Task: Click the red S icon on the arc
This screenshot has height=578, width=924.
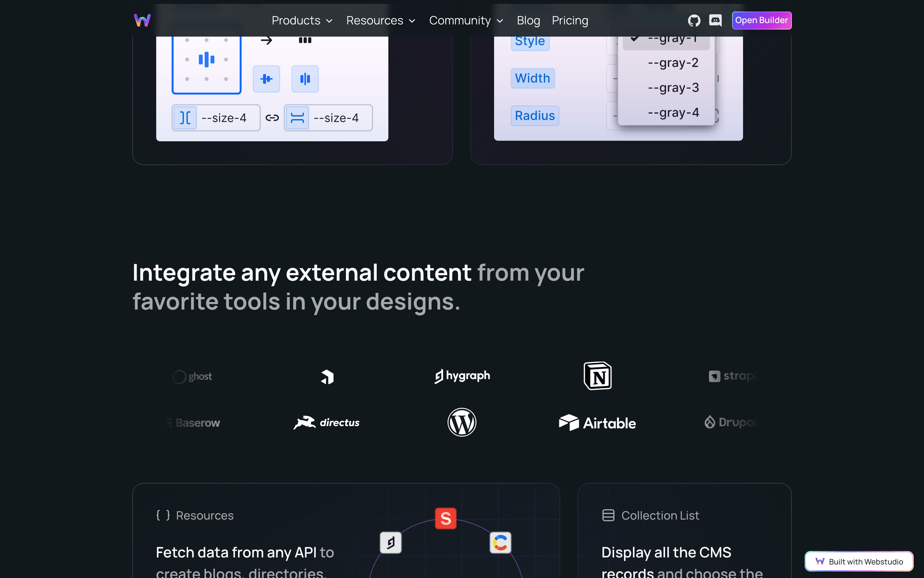Action: [x=446, y=518]
